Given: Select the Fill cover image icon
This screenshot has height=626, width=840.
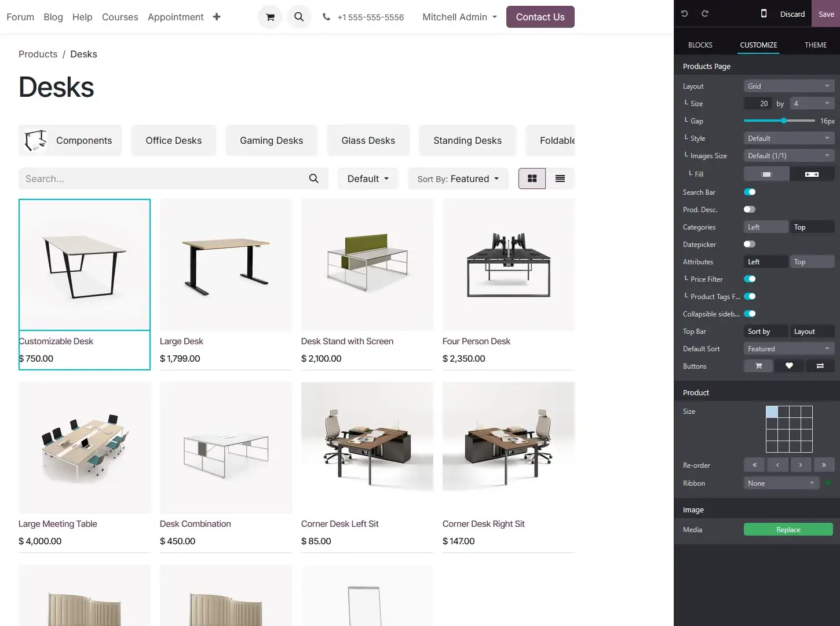Looking at the screenshot, I should [766, 174].
